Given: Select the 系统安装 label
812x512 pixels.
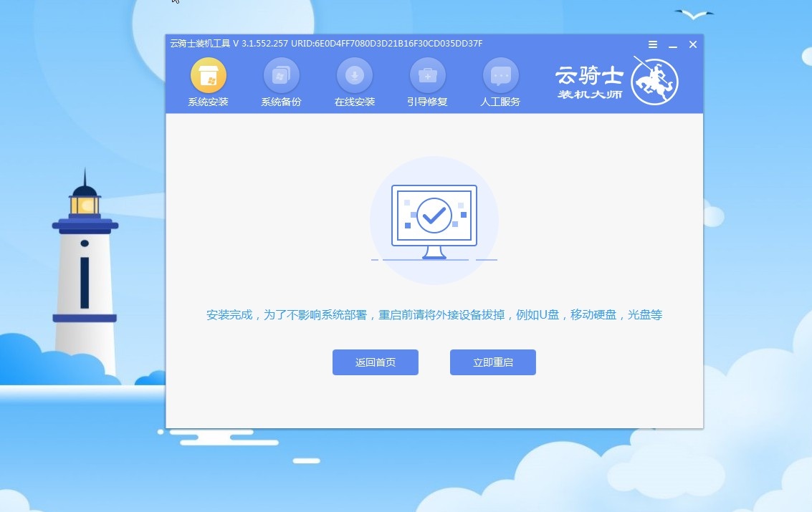Looking at the screenshot, I should (208, 102).
